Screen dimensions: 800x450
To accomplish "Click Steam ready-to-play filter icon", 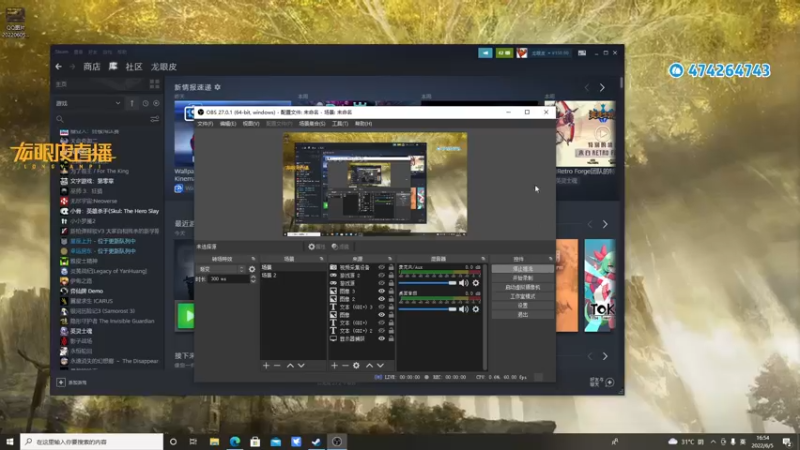I will coord(156,103).
